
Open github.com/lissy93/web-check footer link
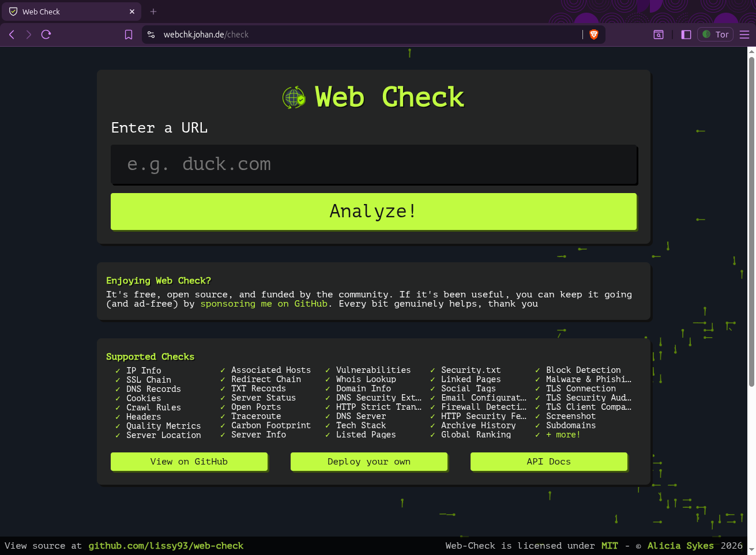click(166, 546)
